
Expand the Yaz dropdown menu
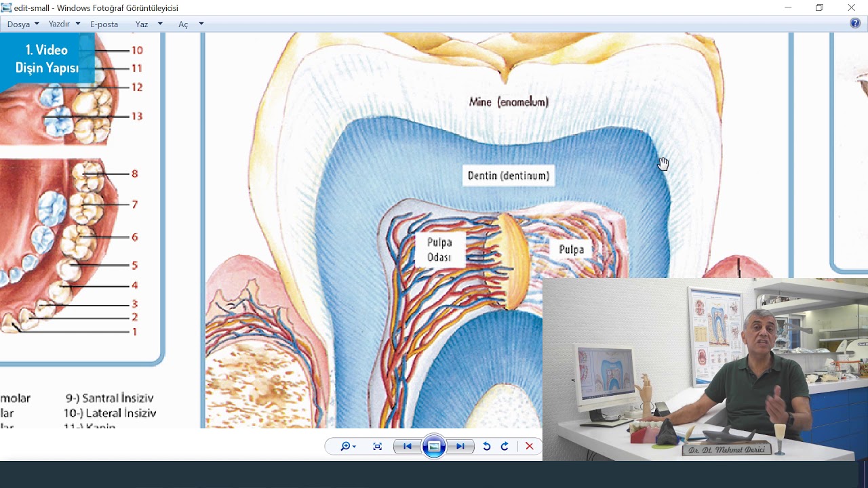[149, 24]
